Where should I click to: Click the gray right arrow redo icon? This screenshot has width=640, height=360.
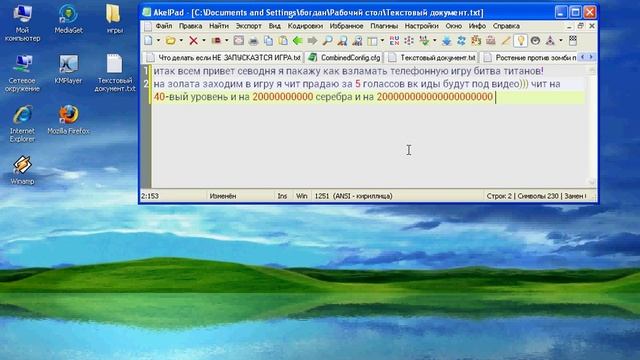pyautogui.click(x=312, y=40)
